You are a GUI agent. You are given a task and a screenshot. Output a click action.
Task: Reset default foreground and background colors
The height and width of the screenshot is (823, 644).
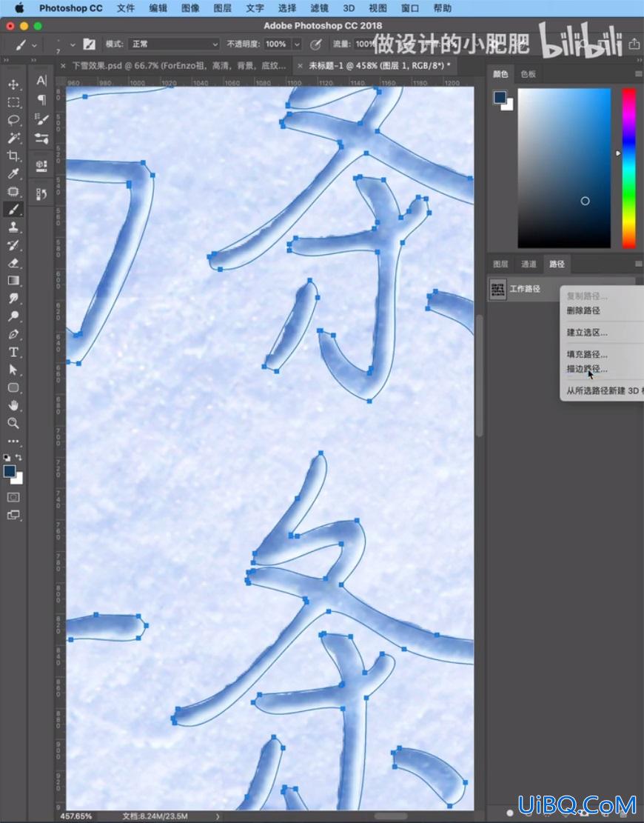[7, 458]
